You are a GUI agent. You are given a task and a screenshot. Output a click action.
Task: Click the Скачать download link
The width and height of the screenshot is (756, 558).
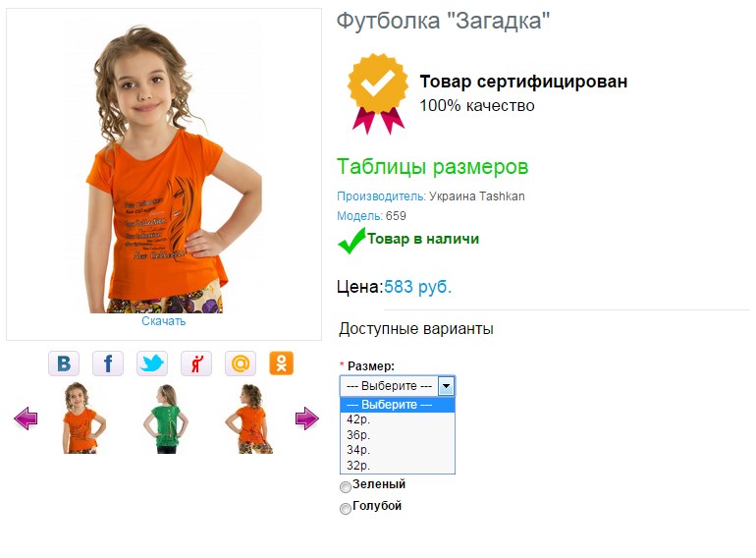(x=163, y=321)
